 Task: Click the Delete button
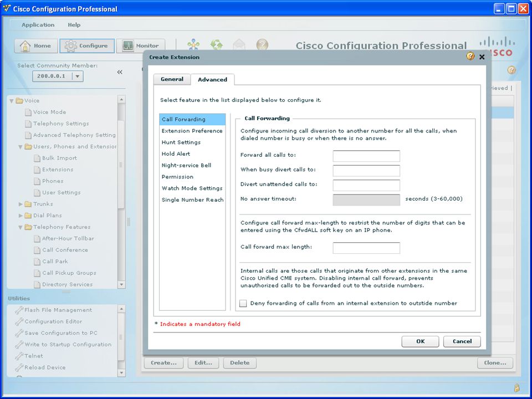[x=240, y=362]
